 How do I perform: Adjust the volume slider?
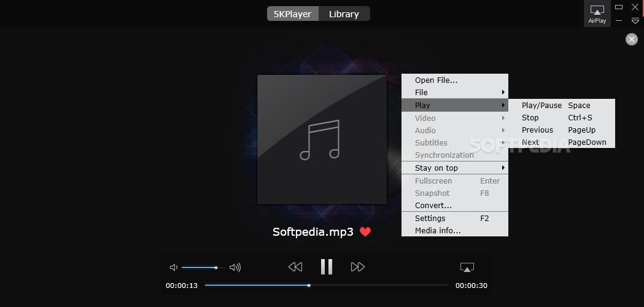(203, 268)
